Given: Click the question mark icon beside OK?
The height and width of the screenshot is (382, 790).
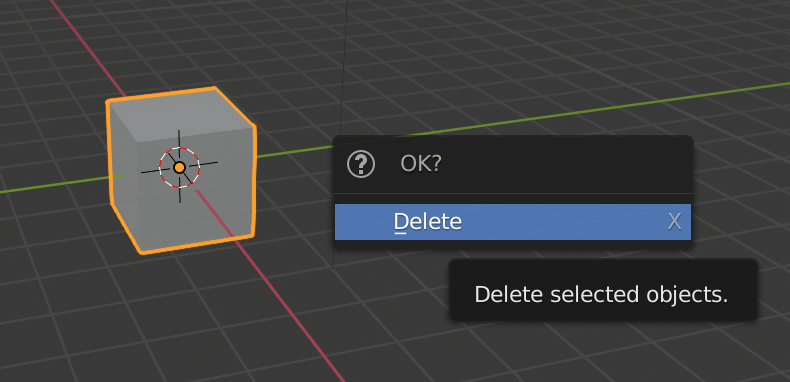Looking at the screenshot, I should point(361,164).
